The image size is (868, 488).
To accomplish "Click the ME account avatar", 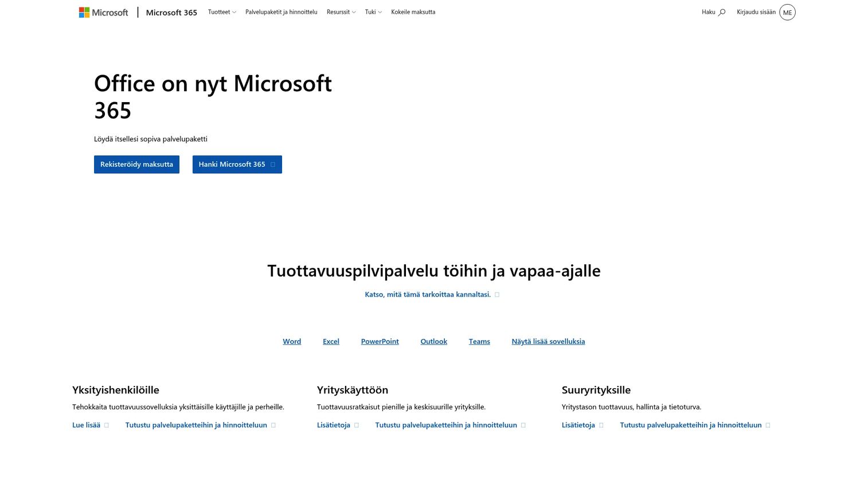I will tap(787, 12).
